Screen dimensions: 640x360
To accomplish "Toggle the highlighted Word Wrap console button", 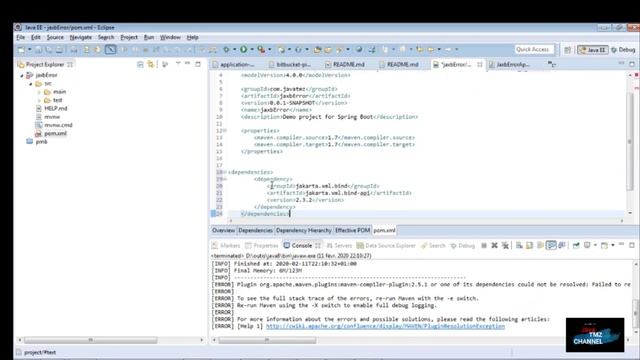I will coord(551,245).
